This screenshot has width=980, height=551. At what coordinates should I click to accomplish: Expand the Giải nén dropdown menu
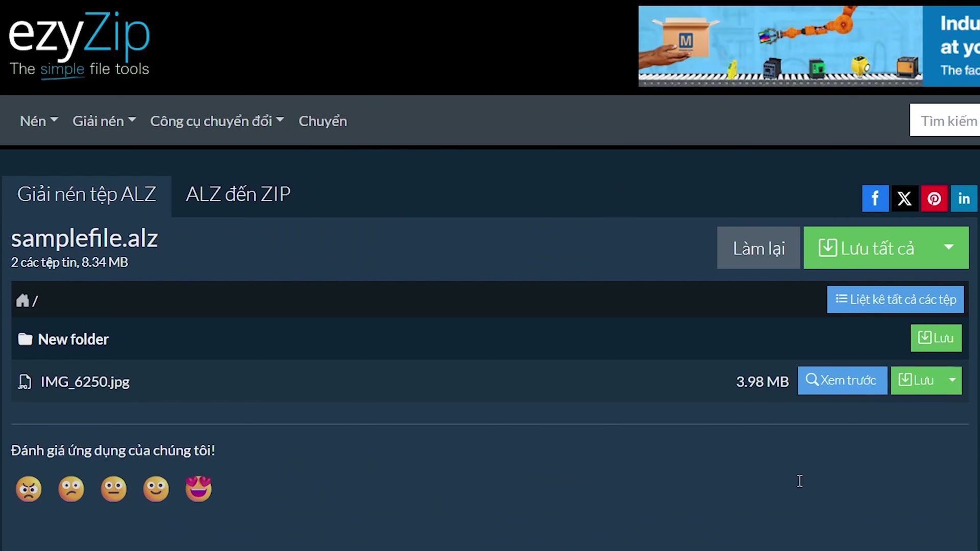(104, 121)
